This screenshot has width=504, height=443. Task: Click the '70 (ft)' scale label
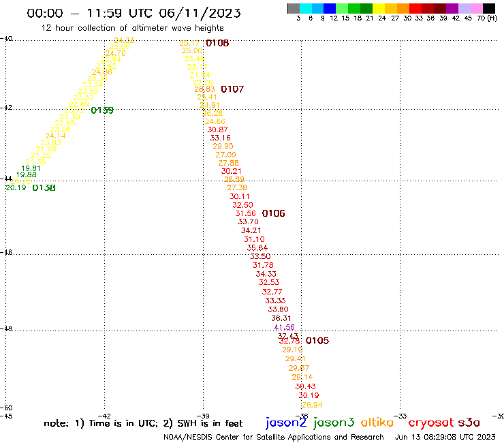[x=487, y=18]
